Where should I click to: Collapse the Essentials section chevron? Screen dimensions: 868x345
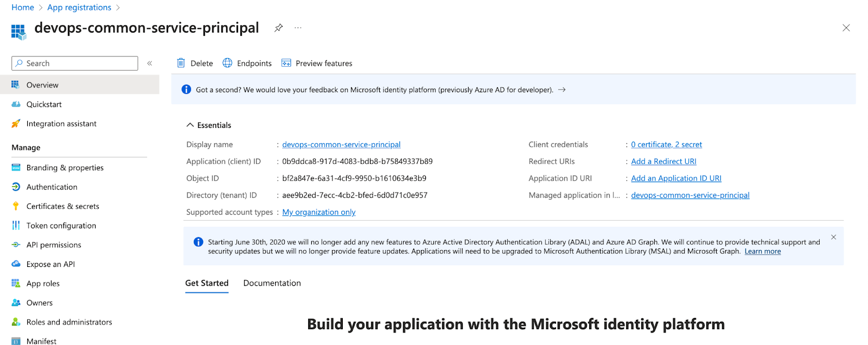tap(190, 125)
